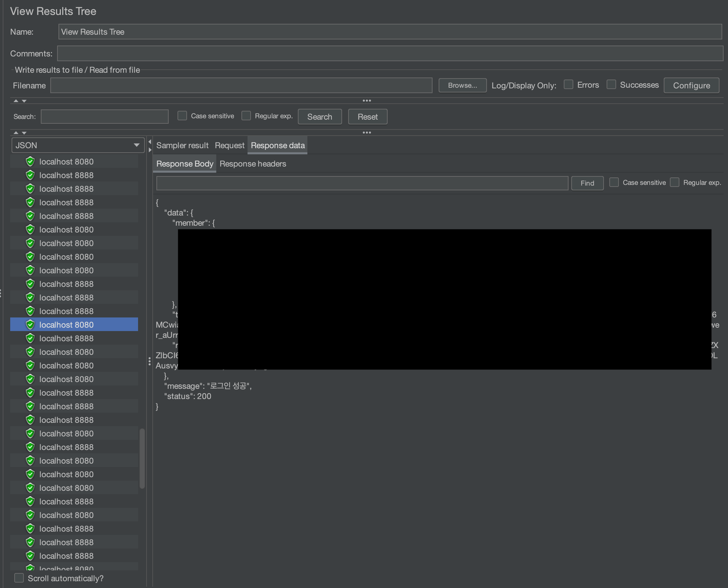Image resolution: width=728 pixels, height=588 pixels.
Task: Click the left collapse arrow beside the JSON dropdown
Action: [150, 142]
